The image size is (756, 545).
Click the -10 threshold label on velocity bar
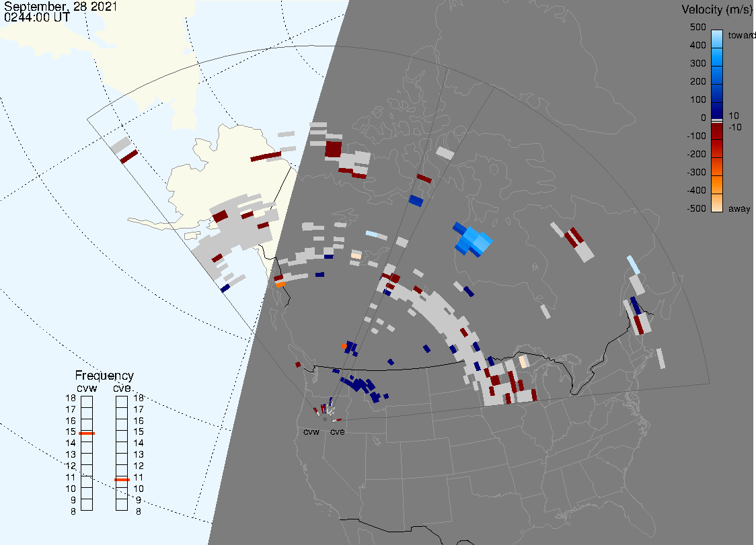point(734,127)
